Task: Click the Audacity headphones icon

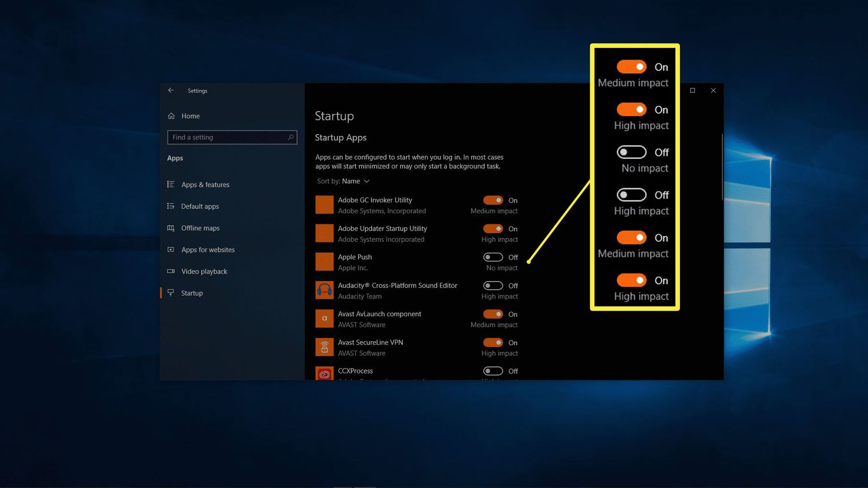Action: (x=324, y=290)
